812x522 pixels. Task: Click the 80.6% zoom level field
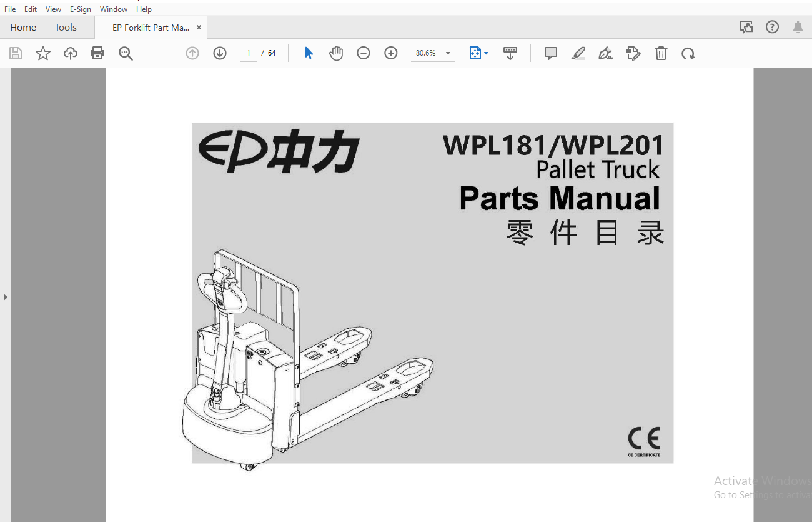tap(426, 53)
